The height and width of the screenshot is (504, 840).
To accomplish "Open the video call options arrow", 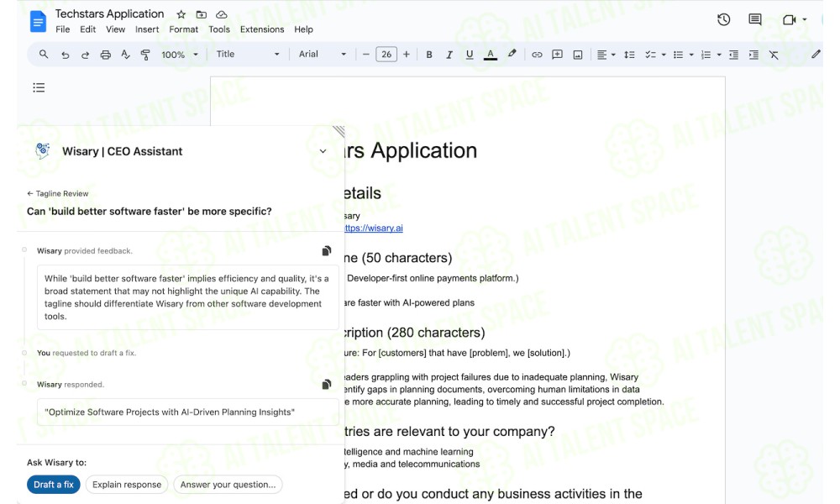I will coord(805,20).
